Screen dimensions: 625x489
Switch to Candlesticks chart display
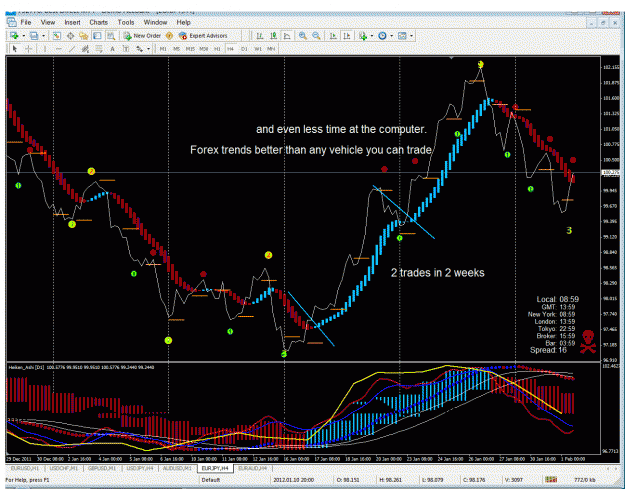(x=273, y=36)
